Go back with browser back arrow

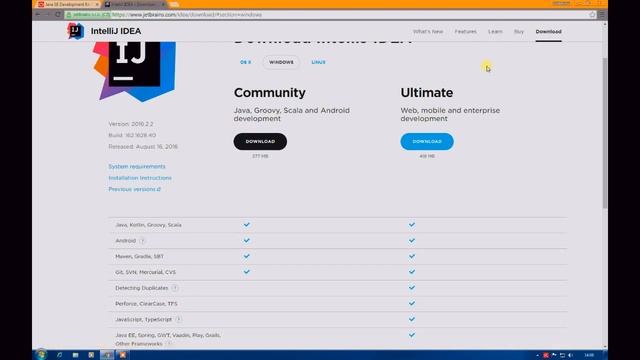[38, 14]
